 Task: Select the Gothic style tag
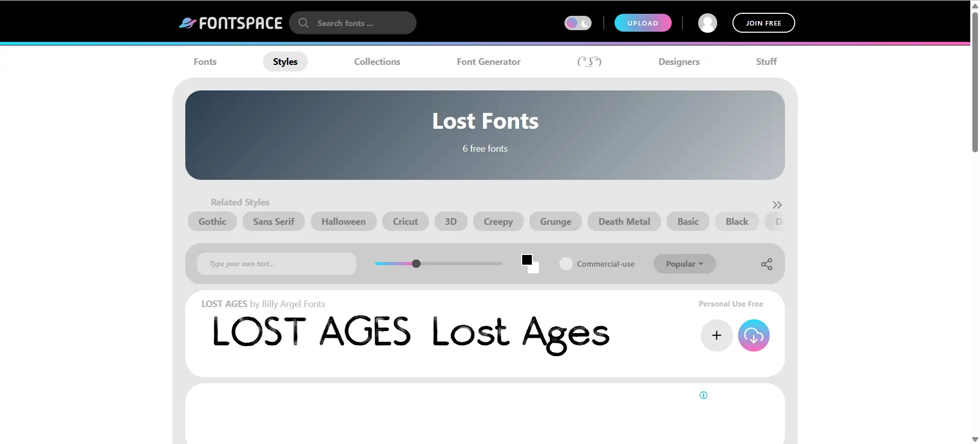pos(212,221)
